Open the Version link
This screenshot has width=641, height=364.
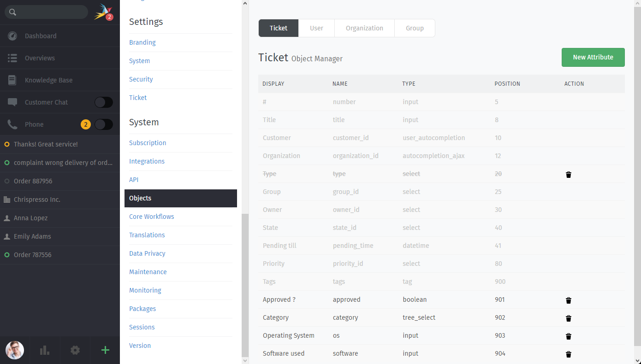(140, 346)
